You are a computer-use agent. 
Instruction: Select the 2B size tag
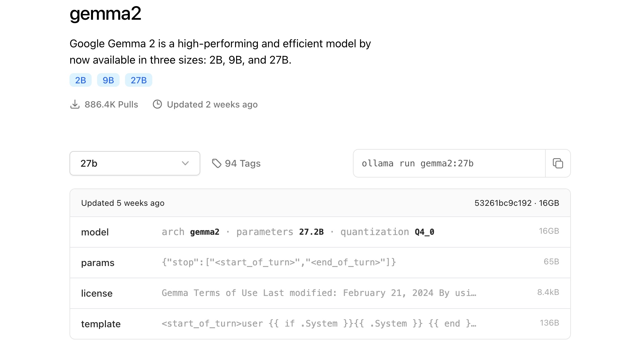click(x=80, y=80)
